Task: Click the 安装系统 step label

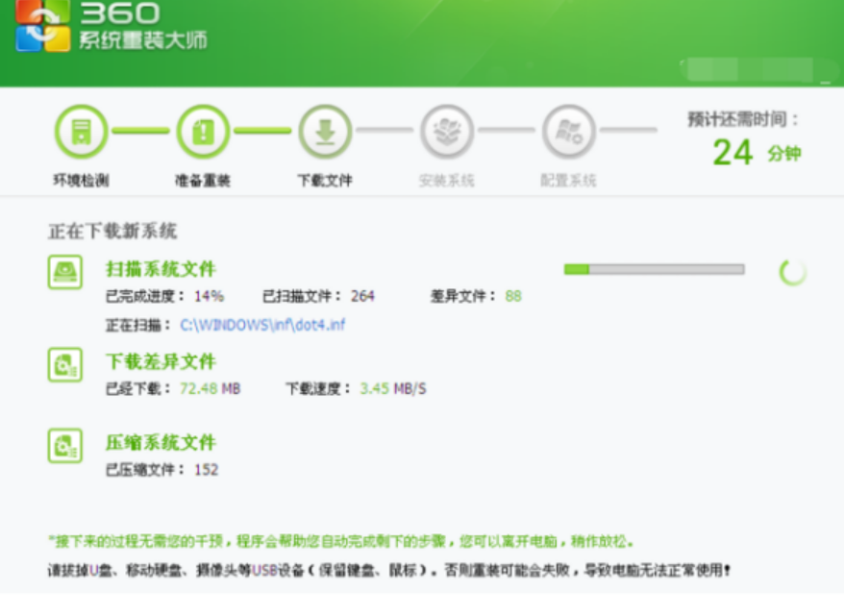Action: [x=447, y=181]
